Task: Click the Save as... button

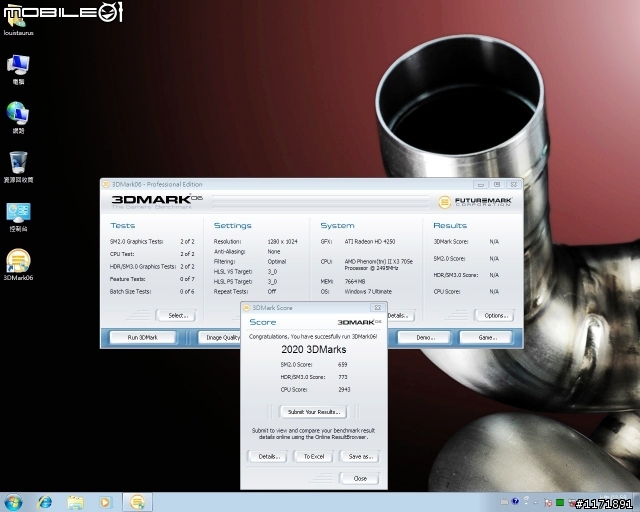Action: click(x=360, y=456)
